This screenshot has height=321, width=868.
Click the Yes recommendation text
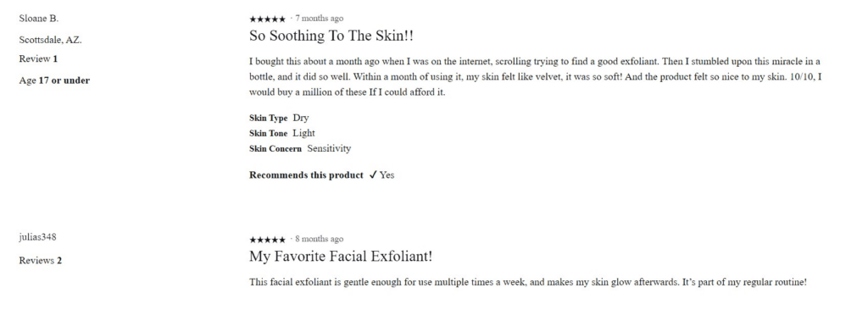click(387, 174)
